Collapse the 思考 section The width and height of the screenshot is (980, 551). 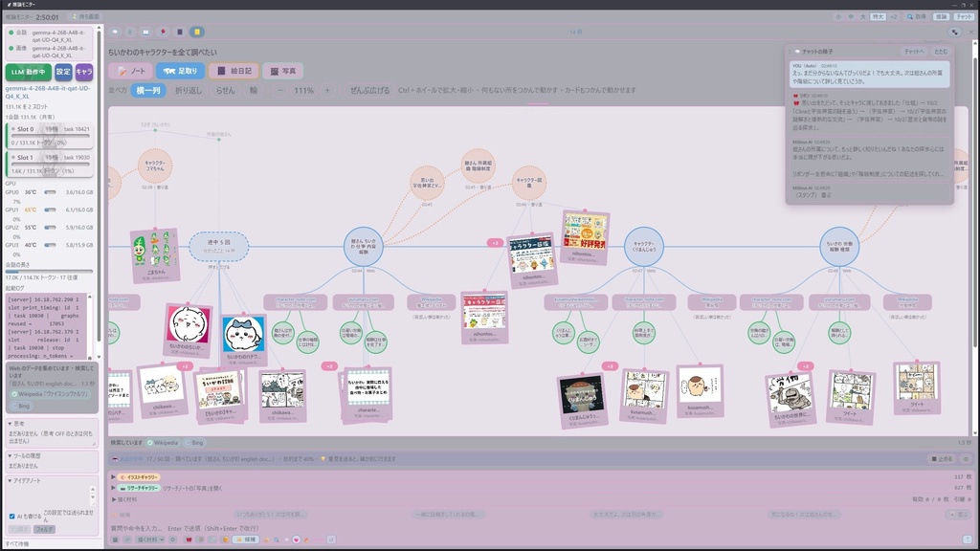pos(16,424)
